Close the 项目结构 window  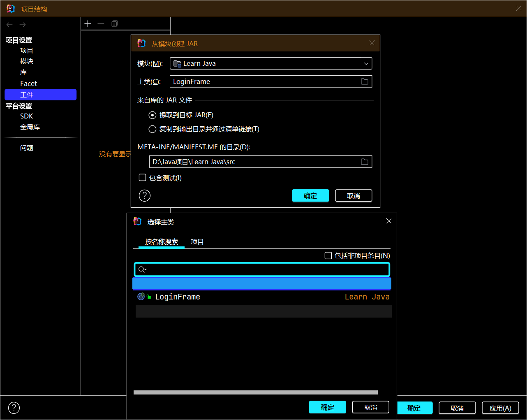[x=519, y=8]
